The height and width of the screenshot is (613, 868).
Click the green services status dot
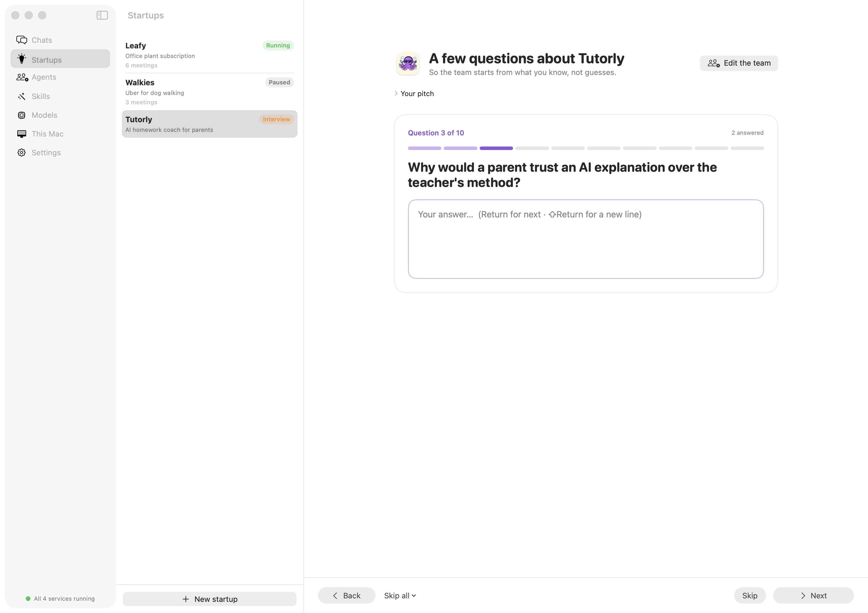point(28,598)
